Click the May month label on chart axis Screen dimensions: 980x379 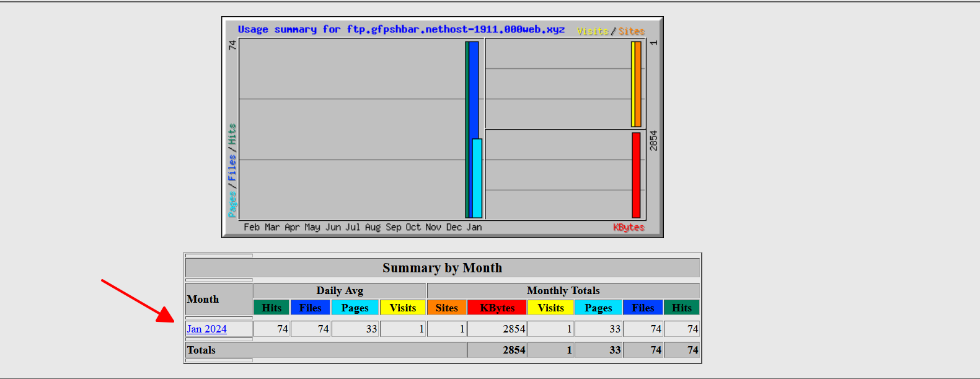click(312, 227)
